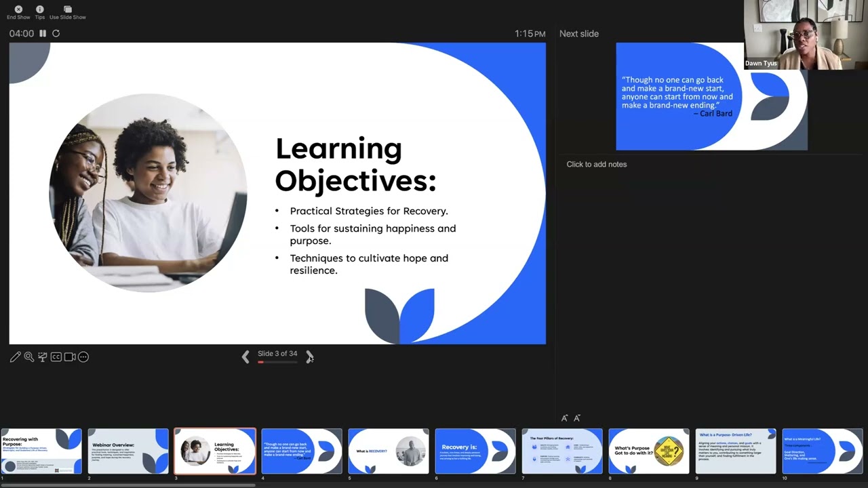Image resolution: width=868 pixels, height=488 pixels.
Task: Click the slide progress bar
Action: pyautogui.click(x=277, y=362)
